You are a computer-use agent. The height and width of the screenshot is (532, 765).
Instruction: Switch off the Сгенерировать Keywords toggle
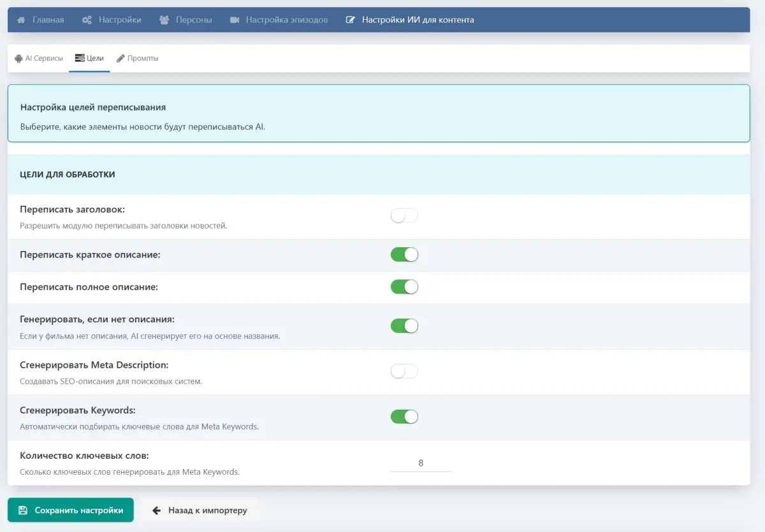tap(404, 417)
